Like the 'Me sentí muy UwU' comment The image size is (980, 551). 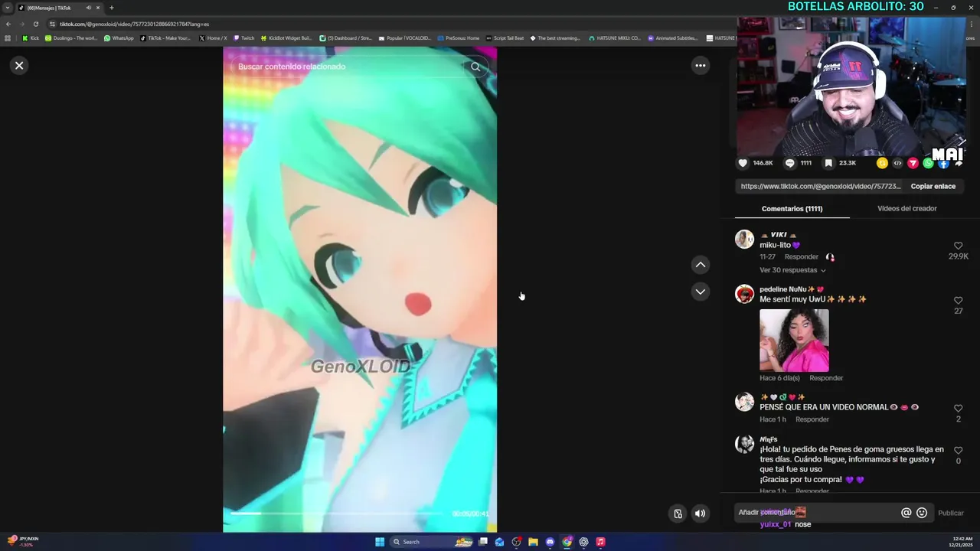(958, 301)
